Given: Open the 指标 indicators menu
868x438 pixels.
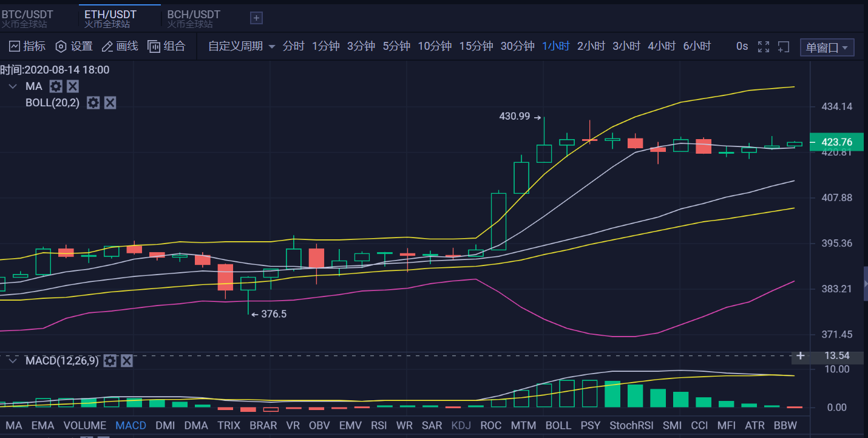Looking at the screenshot, I should click(x=27, y=46).
